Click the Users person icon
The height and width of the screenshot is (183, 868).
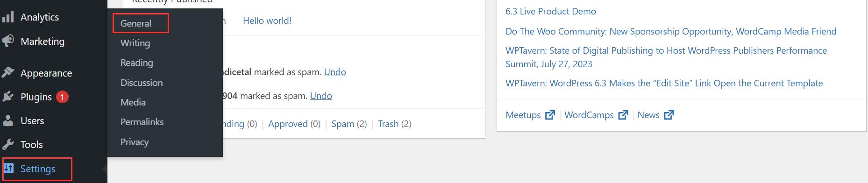(x=8, y=120)
